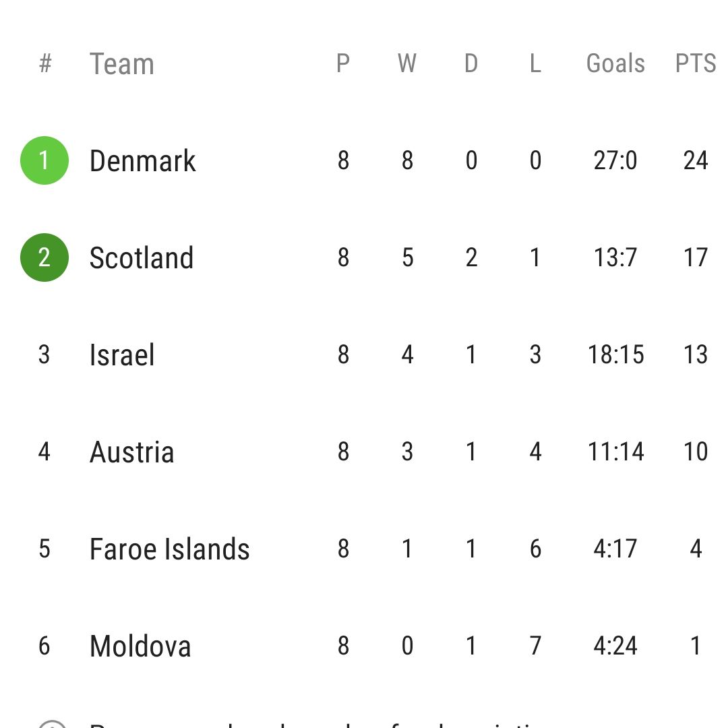Viewport: 726px width, 728px height.
Task: Click the D draws column header
Action: (471, 63)
